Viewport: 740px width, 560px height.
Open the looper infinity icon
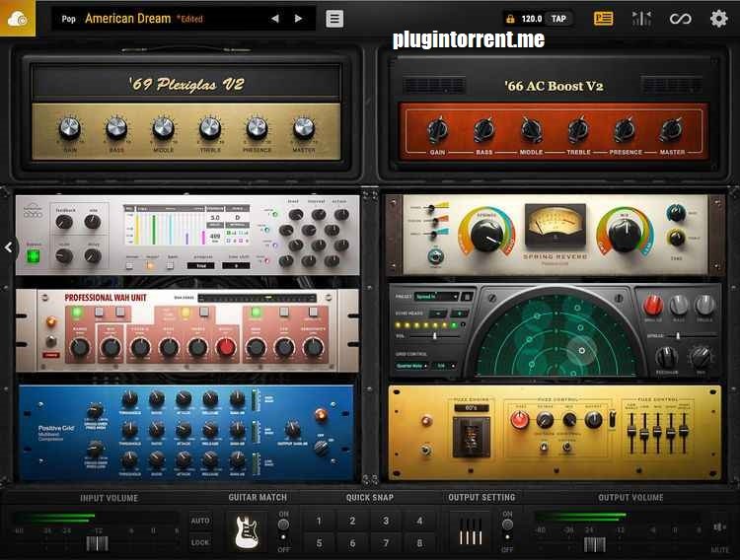(x=680, y=19)
